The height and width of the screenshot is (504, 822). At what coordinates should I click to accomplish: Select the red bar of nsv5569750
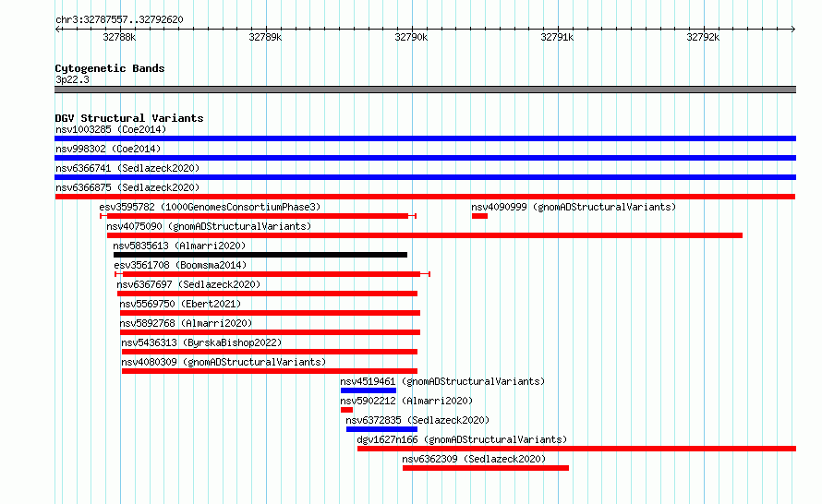click(270, 313)
